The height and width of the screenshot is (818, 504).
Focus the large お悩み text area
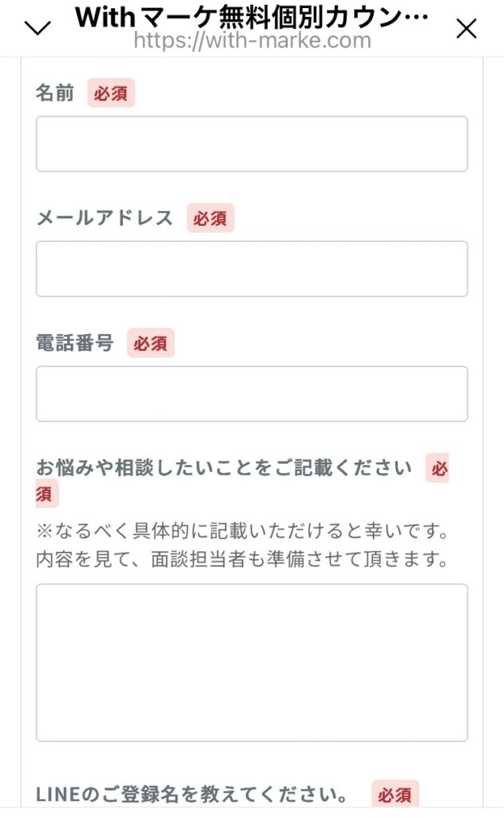[x=252, y=662]
